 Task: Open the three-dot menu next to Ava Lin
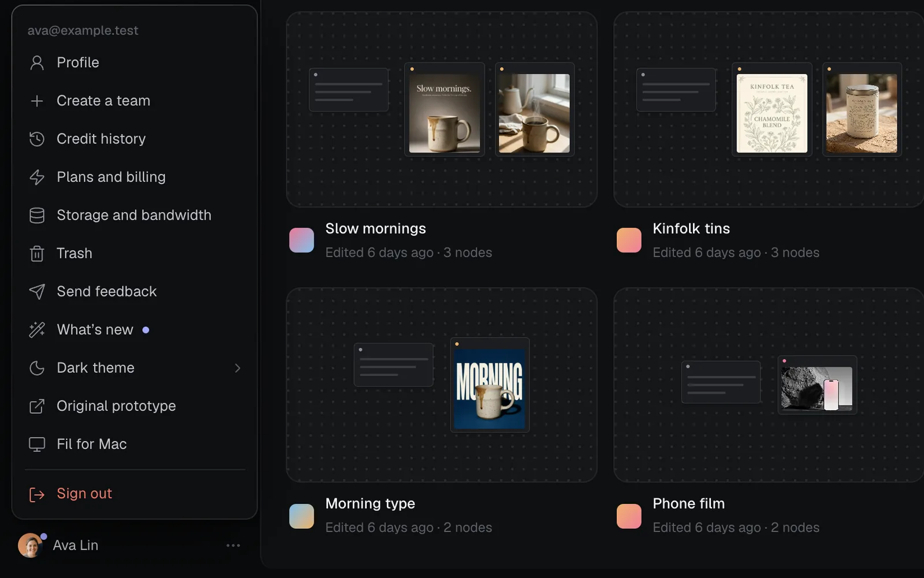(x=233, y=545)
